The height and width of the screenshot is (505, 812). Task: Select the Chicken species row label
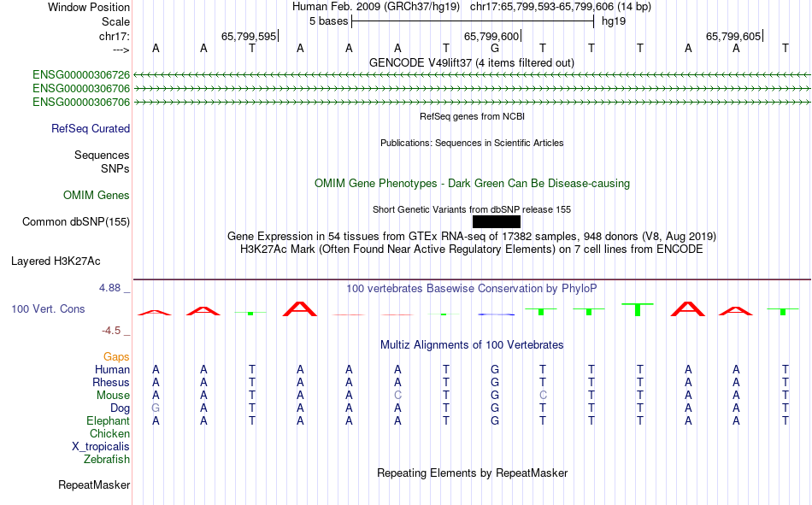coord(109,434)
